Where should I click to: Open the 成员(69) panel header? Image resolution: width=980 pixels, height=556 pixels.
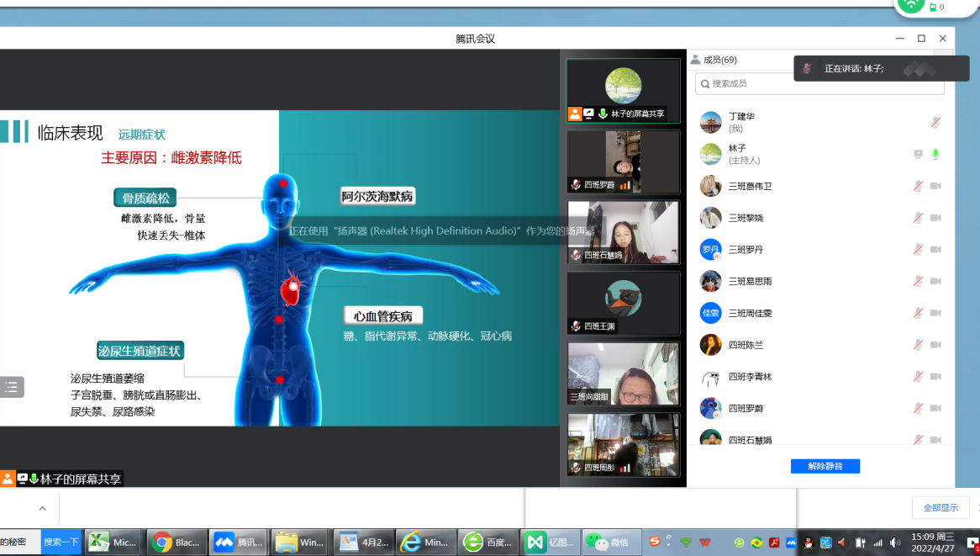coord(714,60)
